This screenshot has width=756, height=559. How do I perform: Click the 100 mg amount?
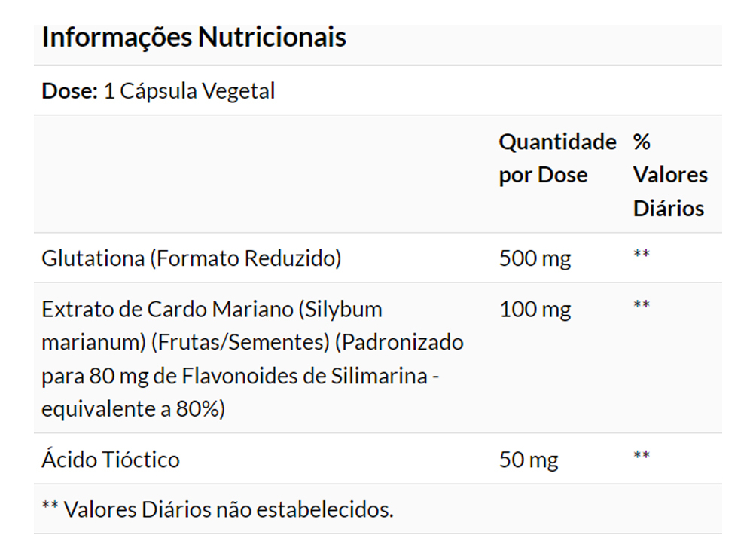point(535,309)
